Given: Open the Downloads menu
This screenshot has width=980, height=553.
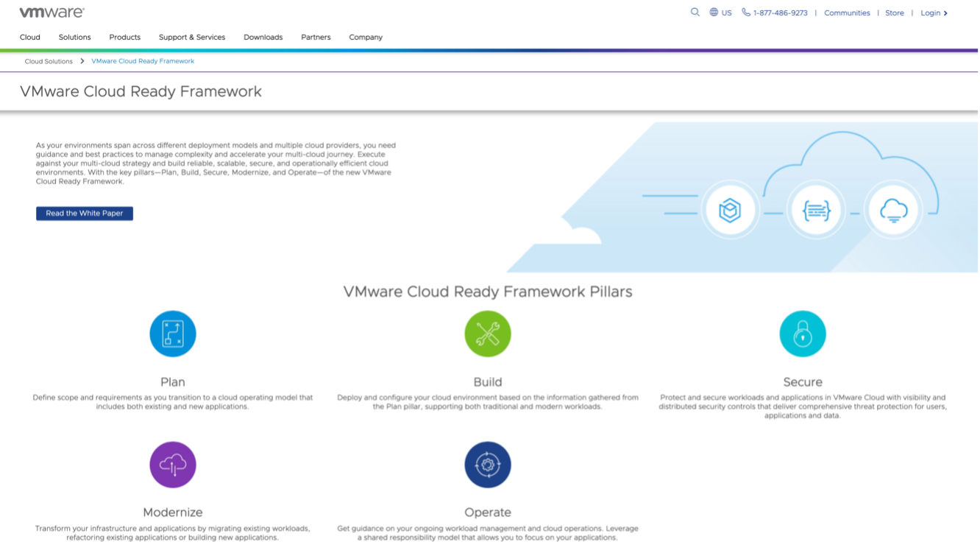Looking at the screenshot, I should pyautogui.click(x=263, y=37).
